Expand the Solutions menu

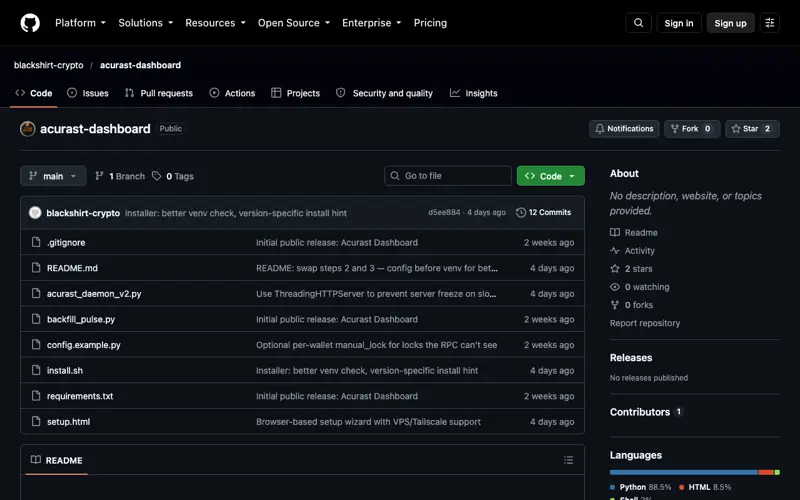[x=145, y=23]
